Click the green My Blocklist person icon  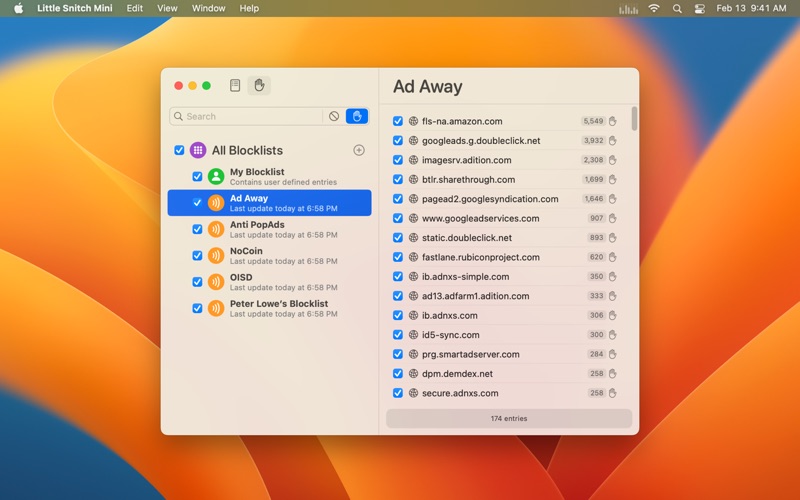click(216, 177)
